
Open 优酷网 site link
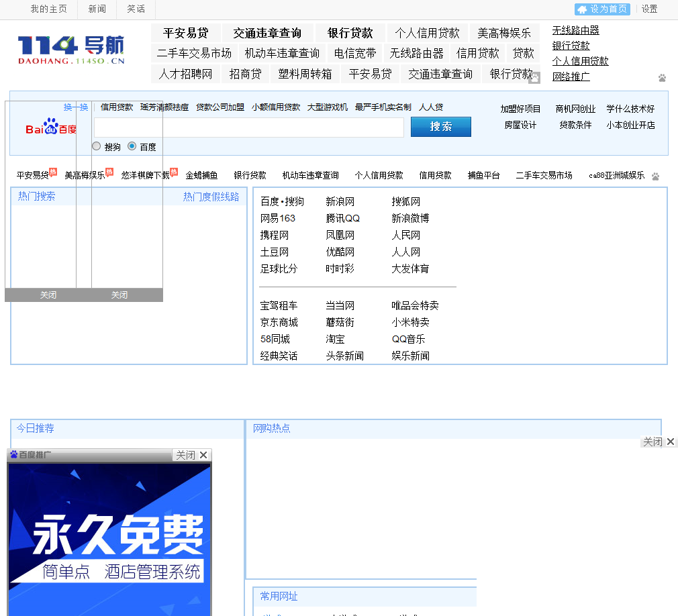(x=340, y=252)
